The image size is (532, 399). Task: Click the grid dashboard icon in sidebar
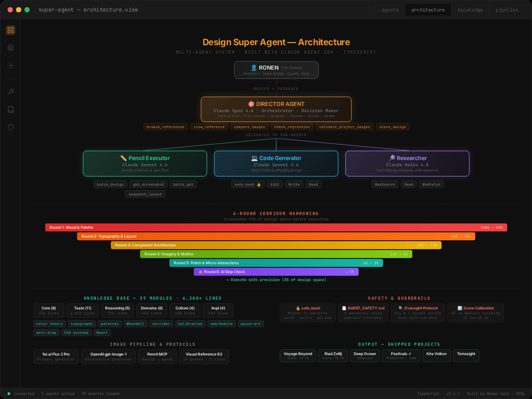(x=11, y=30)
